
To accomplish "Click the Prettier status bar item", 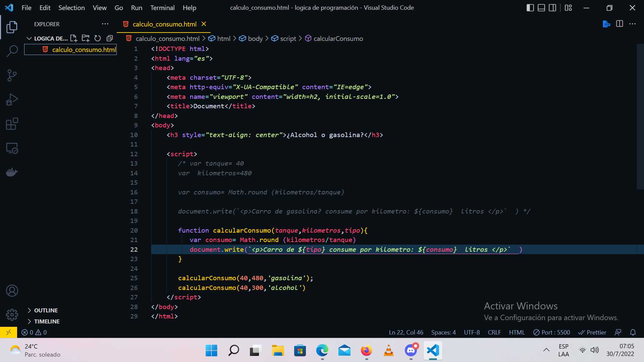I will [592, 332].
